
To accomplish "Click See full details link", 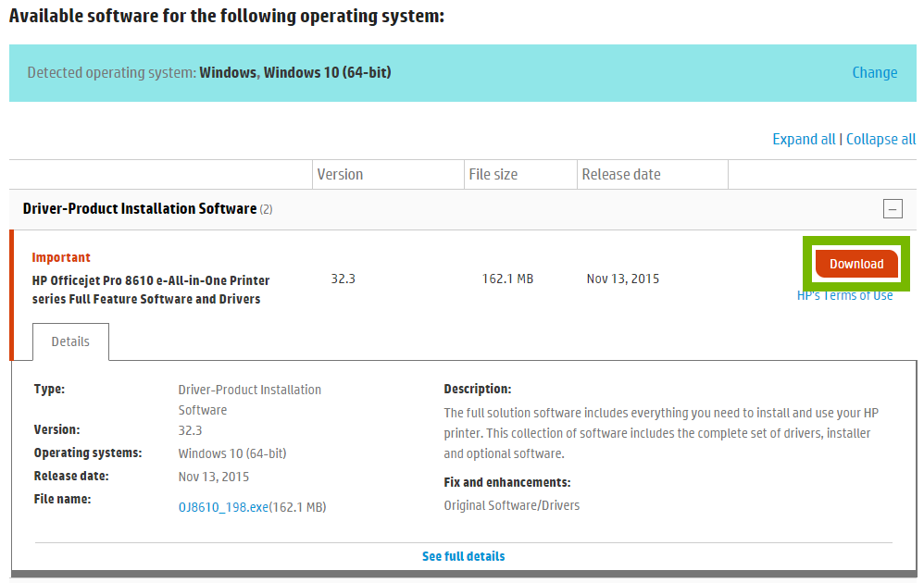I will click(463, 556).
